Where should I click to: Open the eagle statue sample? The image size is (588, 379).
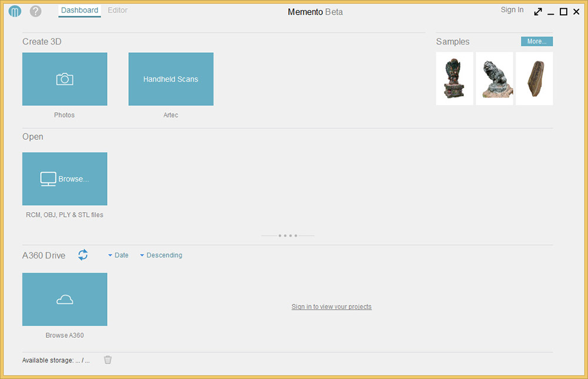[x=455, y=79]
